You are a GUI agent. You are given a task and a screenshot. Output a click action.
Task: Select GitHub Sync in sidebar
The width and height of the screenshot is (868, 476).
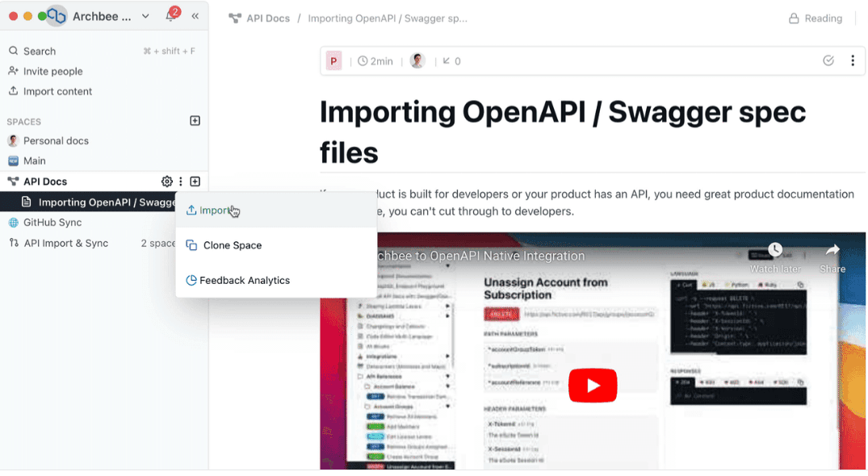point(52,222)
